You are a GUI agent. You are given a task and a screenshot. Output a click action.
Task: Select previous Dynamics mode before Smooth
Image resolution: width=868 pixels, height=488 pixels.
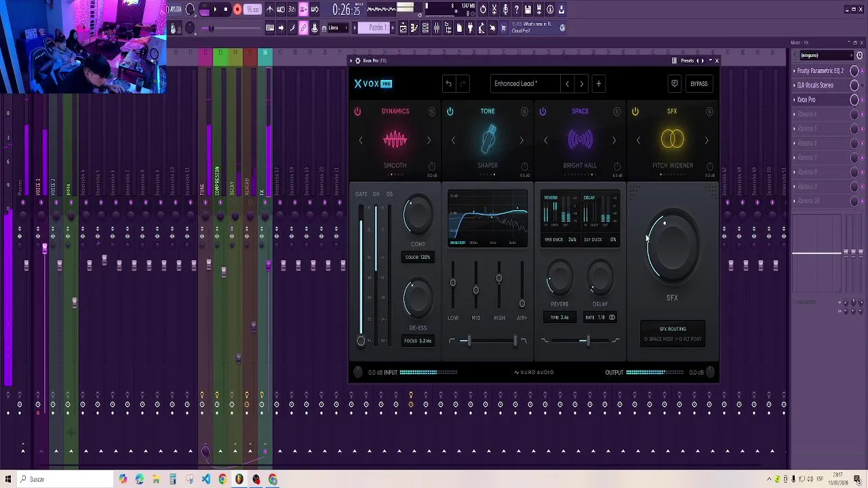click(x=361, y=140)
